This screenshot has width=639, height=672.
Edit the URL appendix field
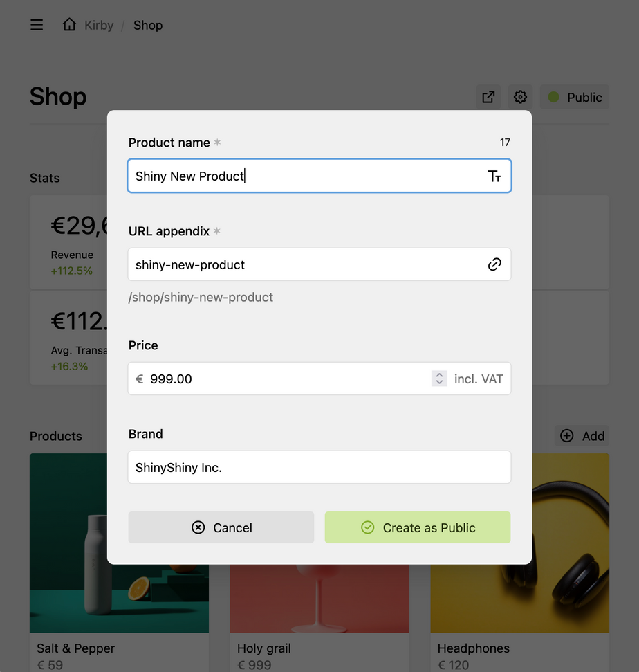[304, 264]
